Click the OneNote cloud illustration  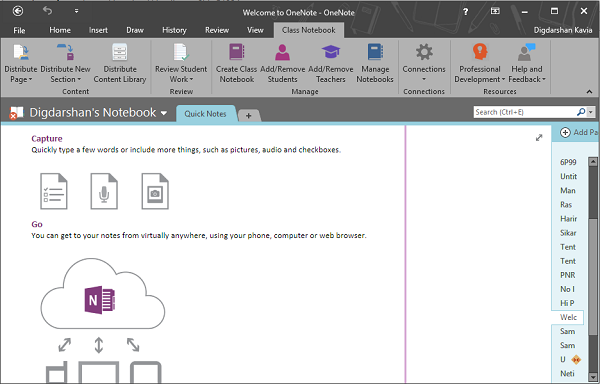click(103, 294)
